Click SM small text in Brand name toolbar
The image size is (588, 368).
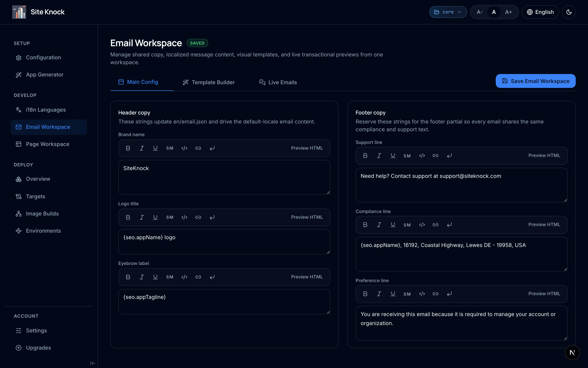(170, 148)
